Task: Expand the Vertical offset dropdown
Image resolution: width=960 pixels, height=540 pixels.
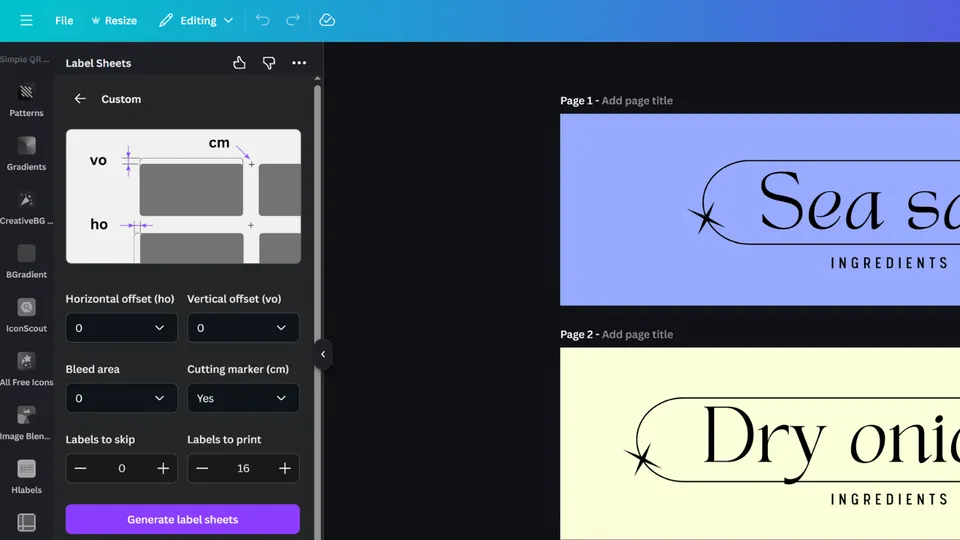Action: pos(243,328)
